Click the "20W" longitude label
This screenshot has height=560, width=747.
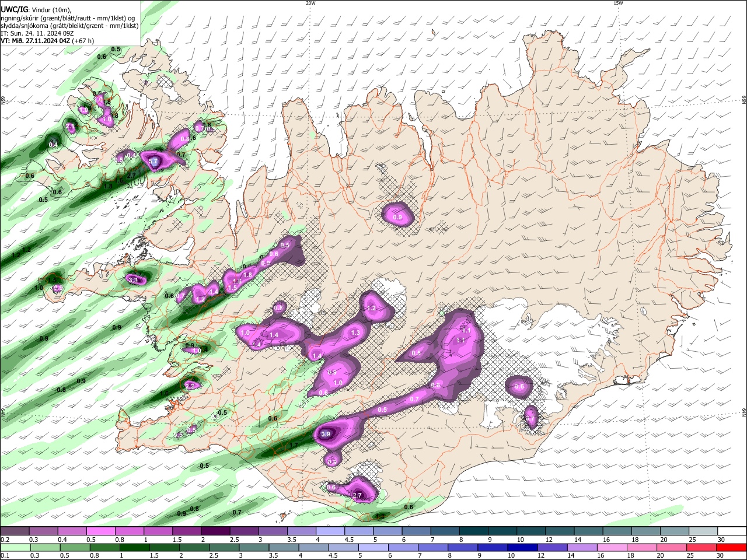coord(310,3)
